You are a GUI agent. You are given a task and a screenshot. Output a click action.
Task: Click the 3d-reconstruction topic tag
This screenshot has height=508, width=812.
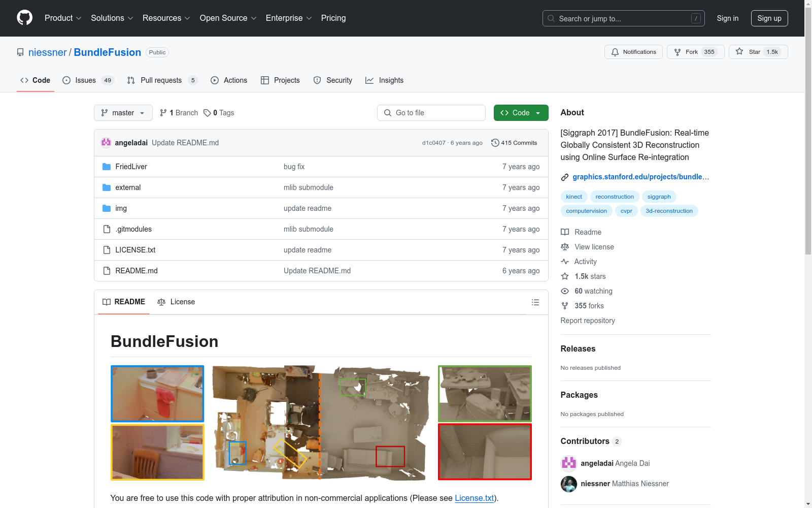tap(669, 211)
